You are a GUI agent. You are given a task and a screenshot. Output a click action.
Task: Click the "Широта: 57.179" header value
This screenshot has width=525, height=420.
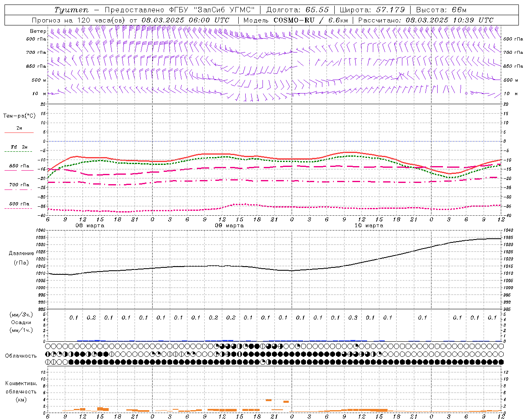point(372,10)
